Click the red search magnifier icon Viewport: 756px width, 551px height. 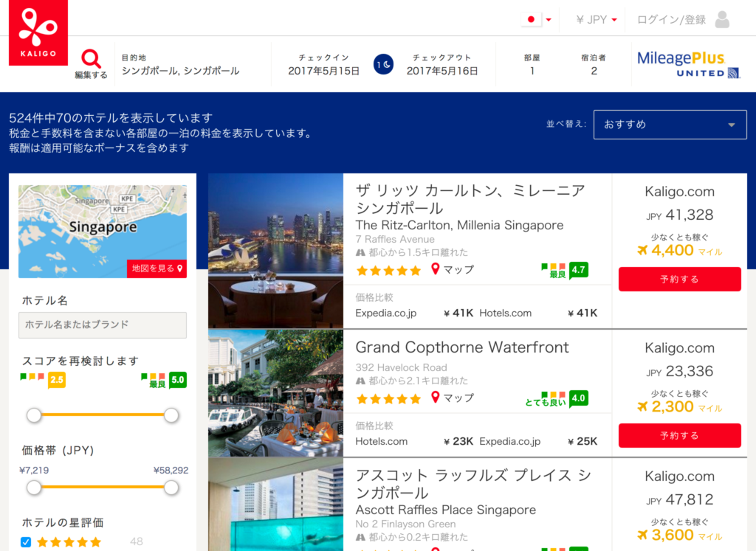pyautogui.click(x=91, y=59)
